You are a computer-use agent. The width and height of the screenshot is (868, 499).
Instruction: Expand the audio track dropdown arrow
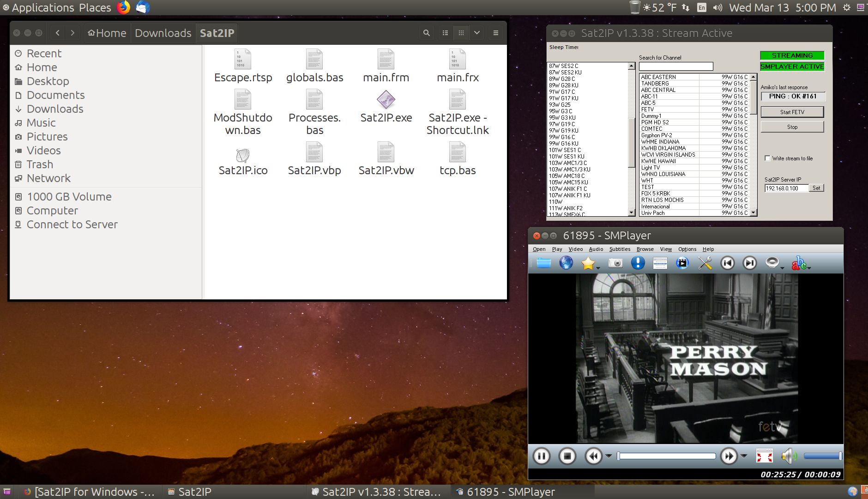coord(782,268)
